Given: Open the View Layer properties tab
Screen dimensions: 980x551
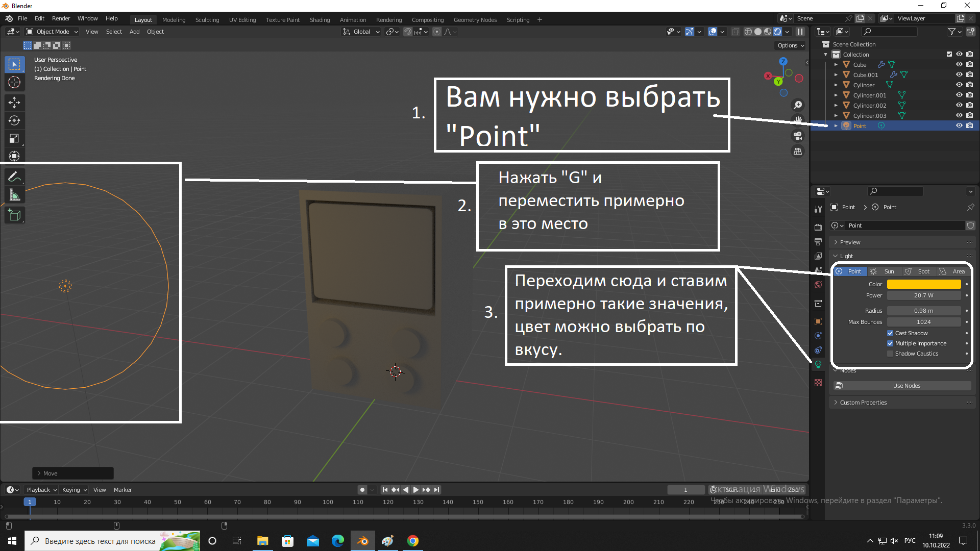Looking at the screenshot, I should 818,256.
